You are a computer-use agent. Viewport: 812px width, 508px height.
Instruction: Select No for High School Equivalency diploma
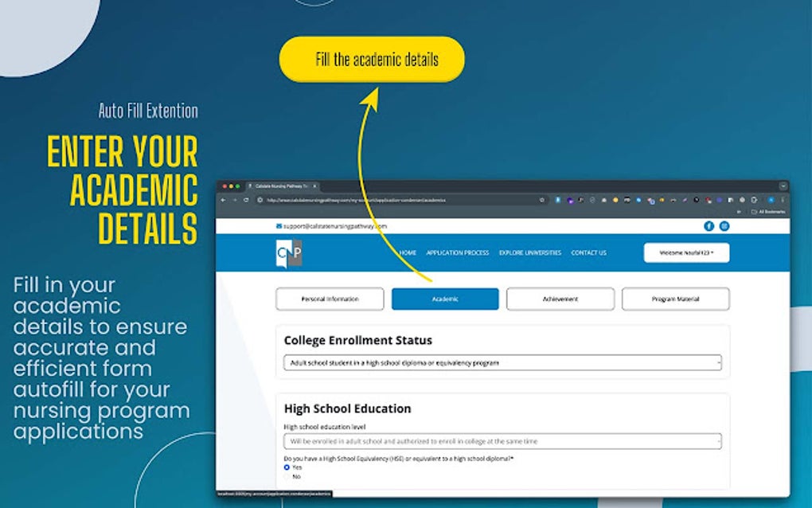287,475
